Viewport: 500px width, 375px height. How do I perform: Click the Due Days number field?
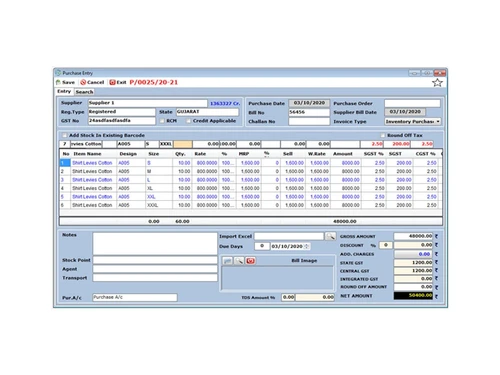click(x=262, y=246)
